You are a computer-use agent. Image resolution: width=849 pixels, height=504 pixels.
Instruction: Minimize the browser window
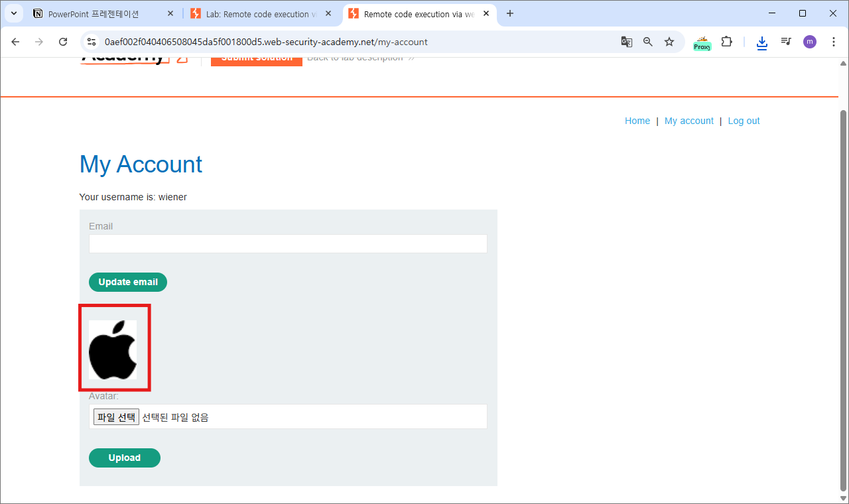pos(772,13)
